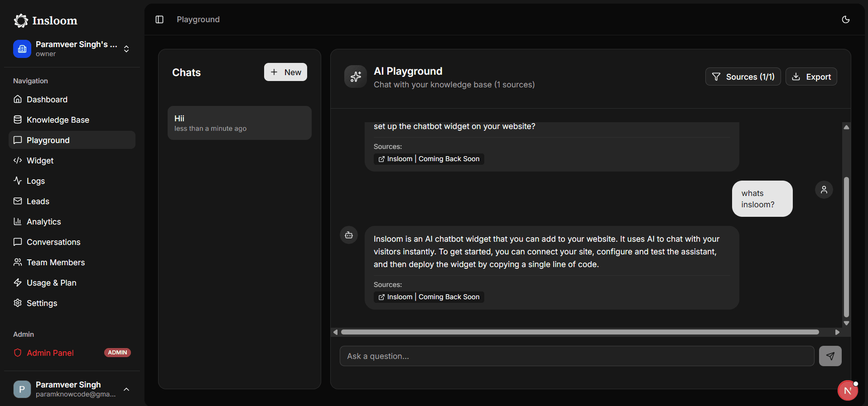Focus the Ask a question input field
The height and width of the screenshot is (406, 868).
tap(576, 356)
